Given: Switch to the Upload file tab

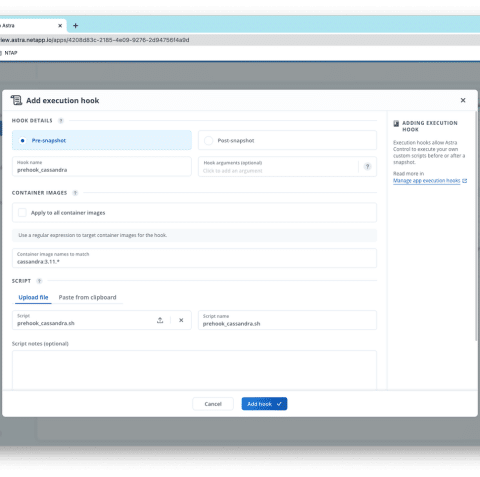Looking at the screenshot, I should (33, 297).
